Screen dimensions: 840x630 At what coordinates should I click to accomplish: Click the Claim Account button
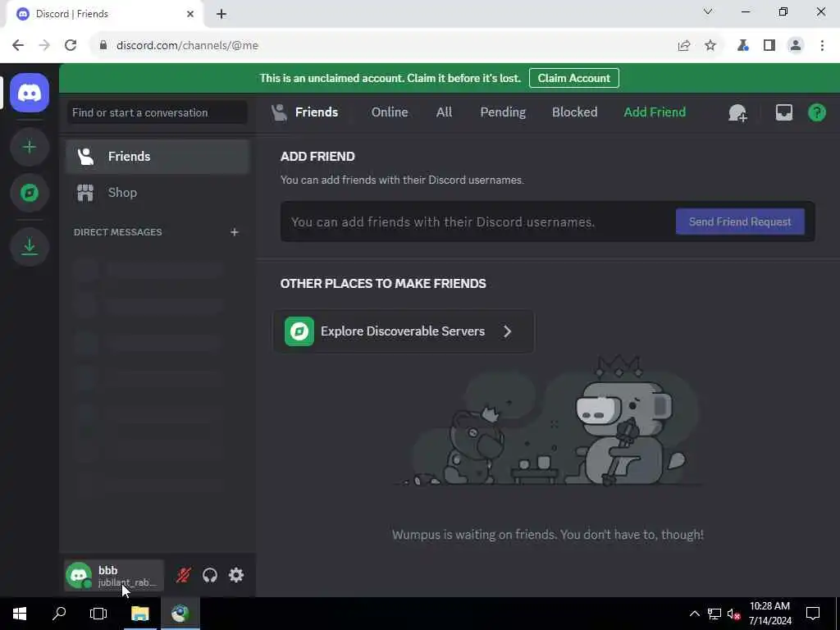point(573,78)
